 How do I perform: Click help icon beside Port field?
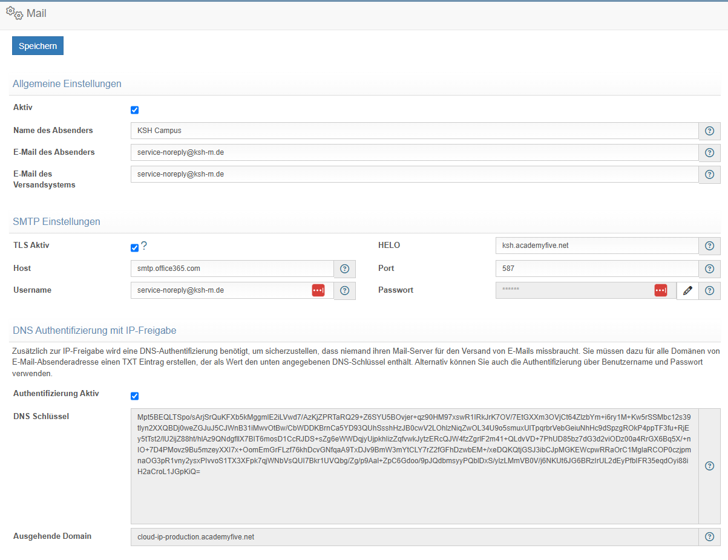click(x=709, y=269)
